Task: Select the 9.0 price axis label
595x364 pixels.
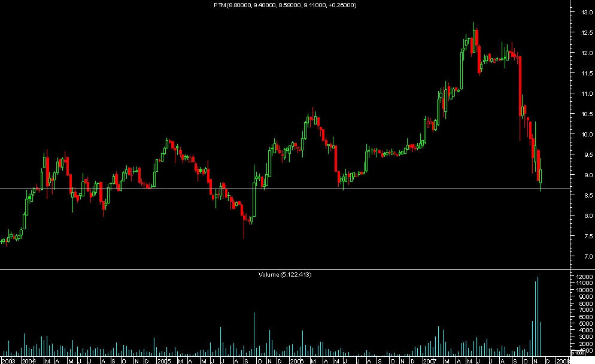Action: pyautogui.click(x=588, y=175)
